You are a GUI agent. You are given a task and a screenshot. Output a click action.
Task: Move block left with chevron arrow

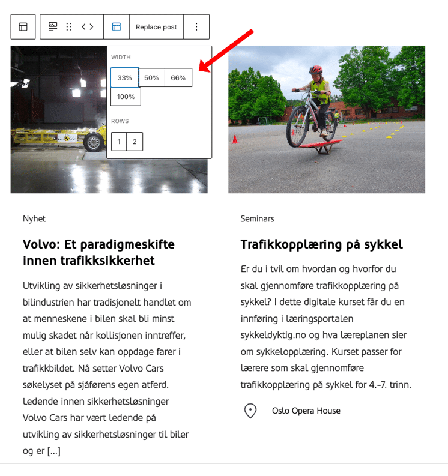[83, 27]
